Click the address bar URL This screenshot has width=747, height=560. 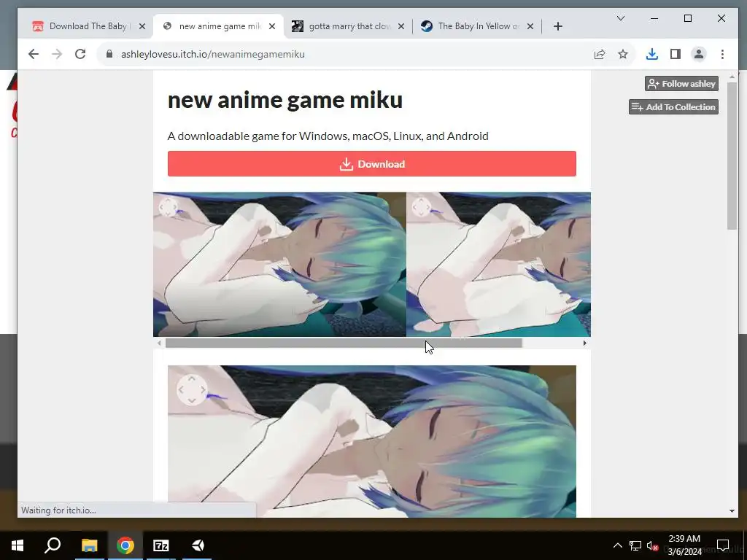[x=212, y=54]
